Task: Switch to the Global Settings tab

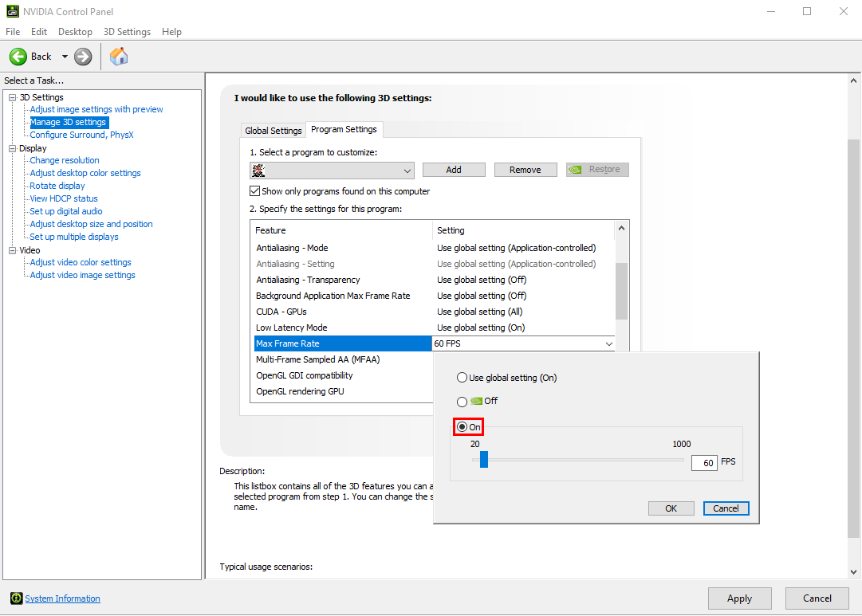Action: 274,131
